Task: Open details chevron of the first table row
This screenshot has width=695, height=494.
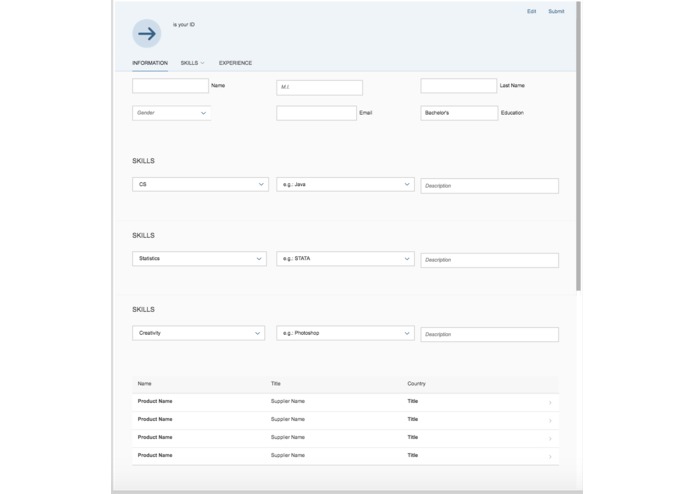Action: (x=550, y=403)
